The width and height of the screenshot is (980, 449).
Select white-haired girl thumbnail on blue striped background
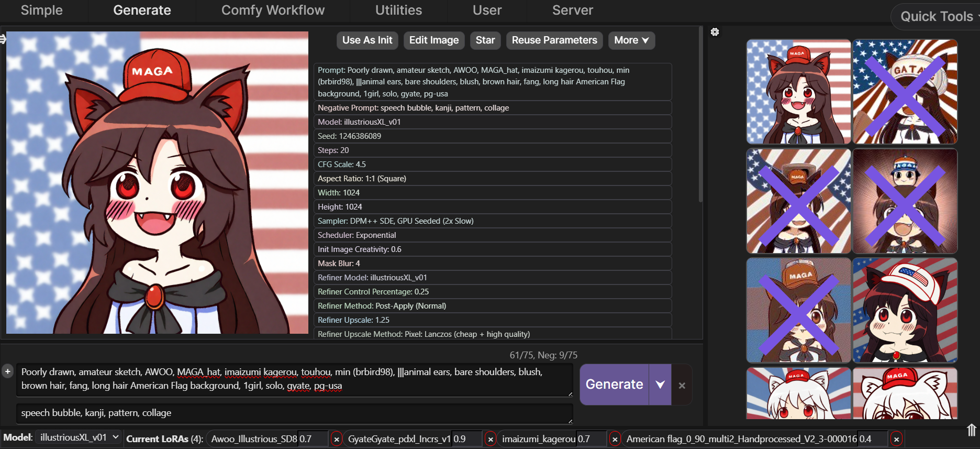tap(798, 393)
